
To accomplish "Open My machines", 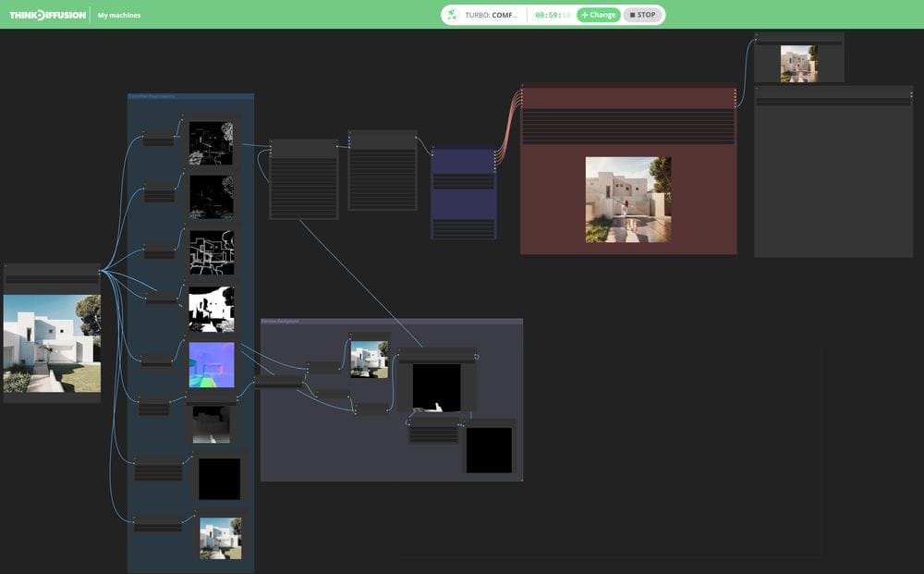I will (x=119, y=15).
